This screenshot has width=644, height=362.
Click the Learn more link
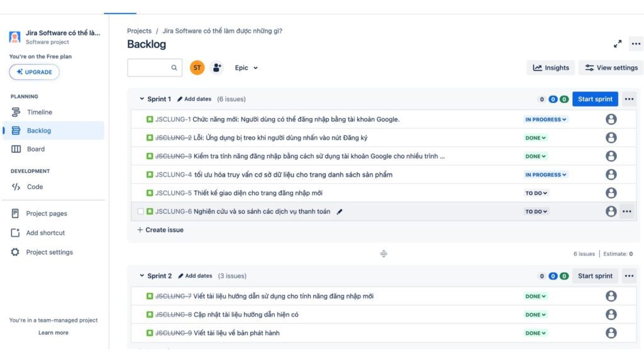[x=53, y=332]
